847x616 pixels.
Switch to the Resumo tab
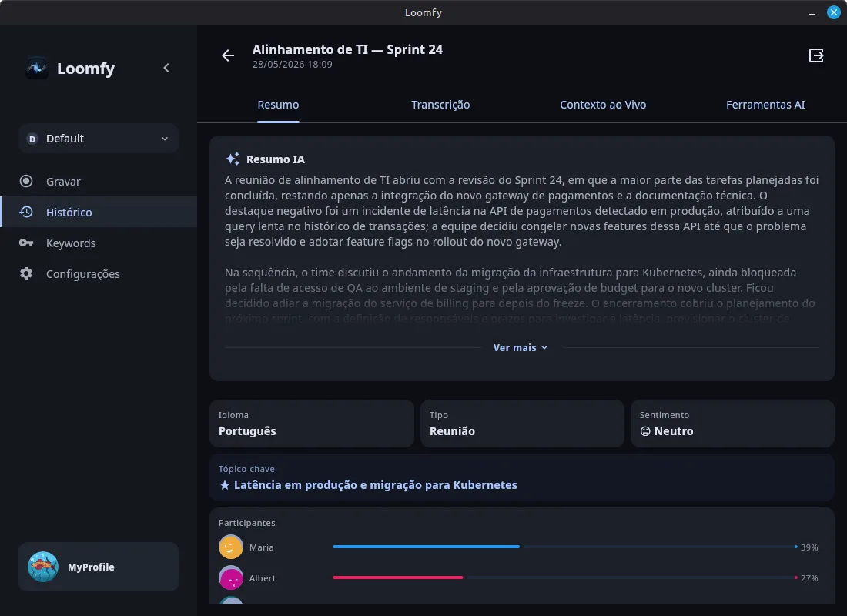(x=278, y=105)
